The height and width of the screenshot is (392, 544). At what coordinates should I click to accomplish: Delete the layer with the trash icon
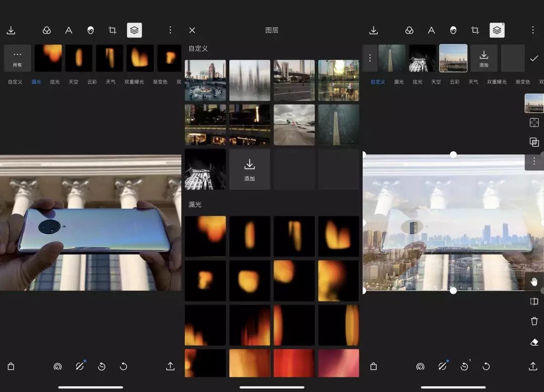[x=534, y=321]
